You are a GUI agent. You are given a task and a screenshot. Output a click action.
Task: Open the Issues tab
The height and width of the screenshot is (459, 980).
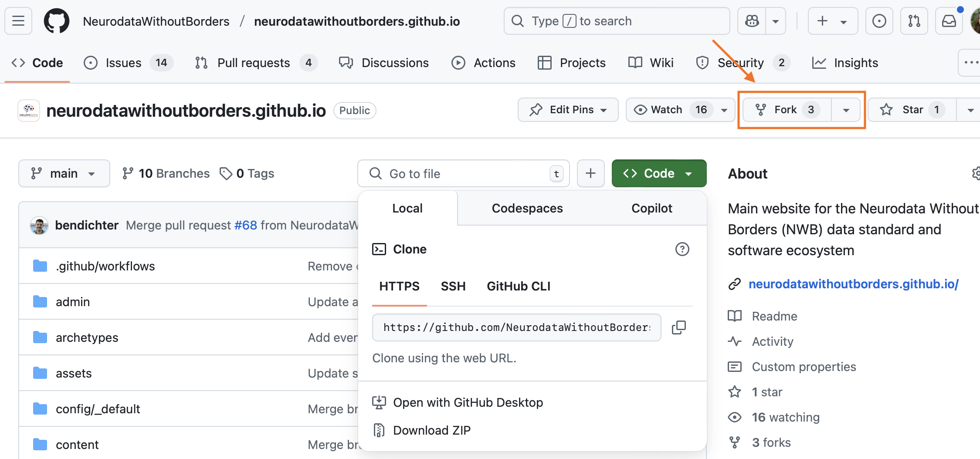123,63
